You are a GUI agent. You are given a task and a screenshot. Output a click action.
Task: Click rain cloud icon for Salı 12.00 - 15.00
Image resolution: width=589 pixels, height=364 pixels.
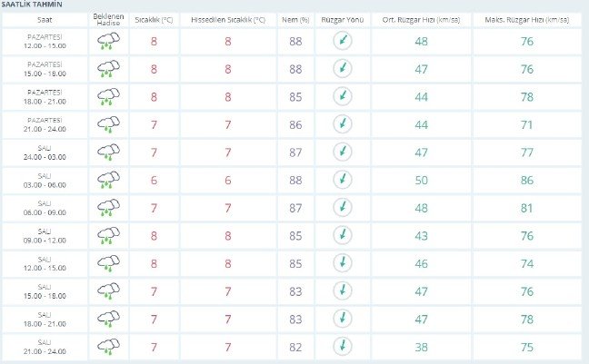click(x=108, y=262)
